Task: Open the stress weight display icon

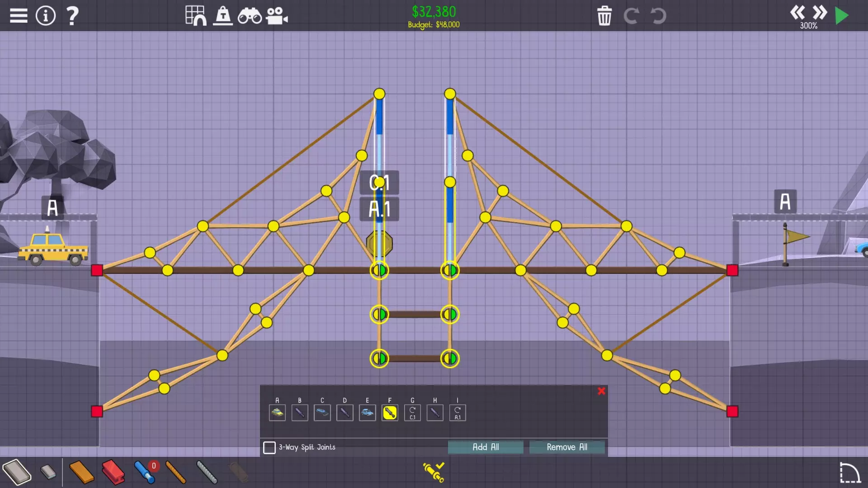Action: pyautogui.click(x=223, y=16)
